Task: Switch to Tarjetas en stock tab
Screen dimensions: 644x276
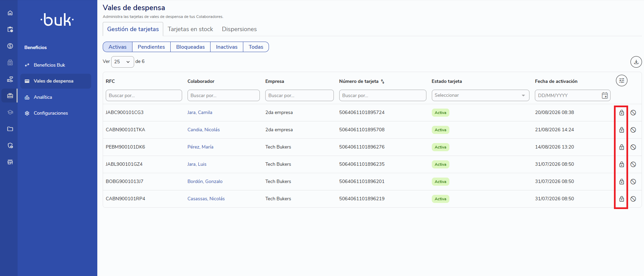Action: pyautogui.click(x=190, y=29)
